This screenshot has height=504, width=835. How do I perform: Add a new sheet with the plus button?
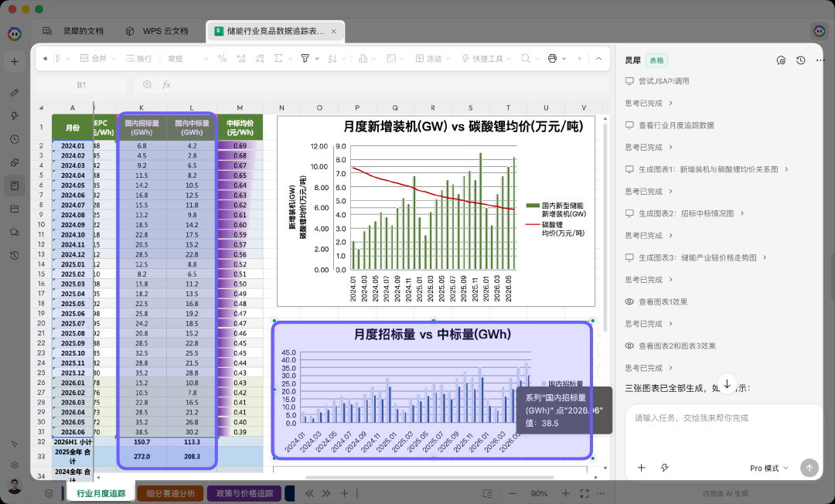tap(345, 493)
